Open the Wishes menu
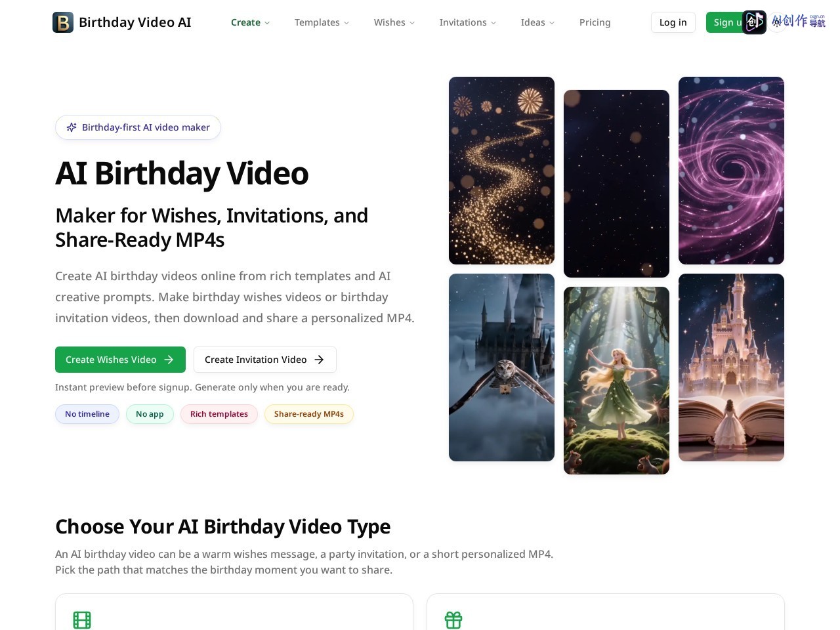 (x=394, y=22)
